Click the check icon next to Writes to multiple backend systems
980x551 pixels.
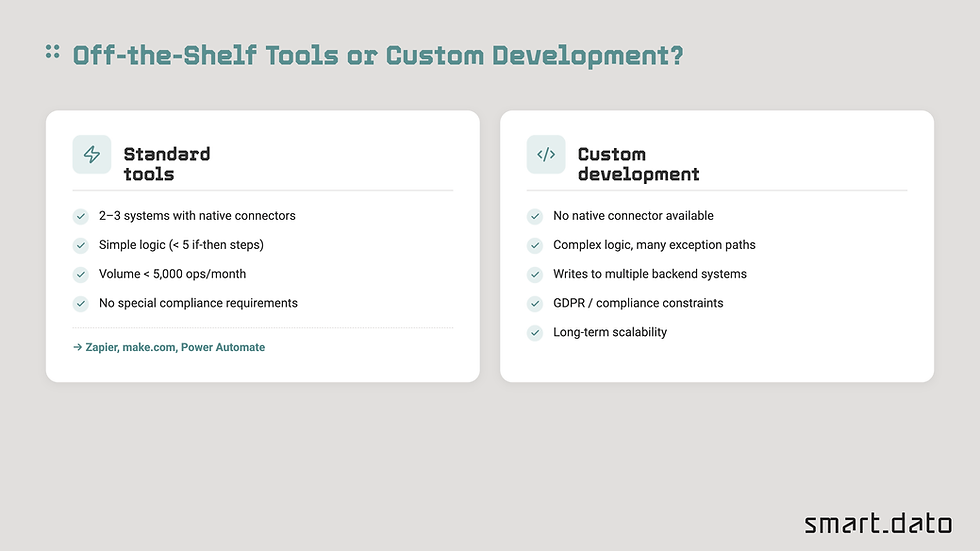535,274
